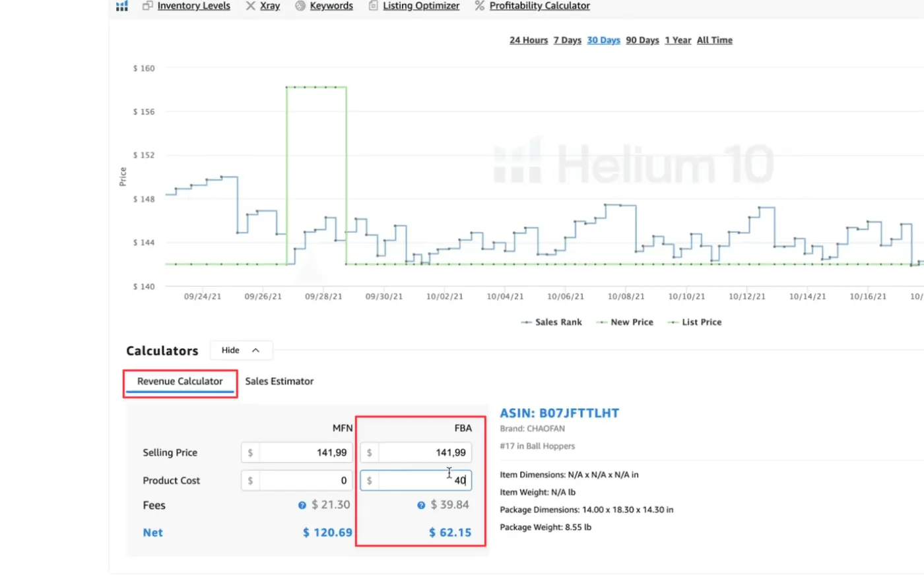Switch to the Sales Estimator tab
This screenshot has height=581, width=924.
click(x=279, y=381)
